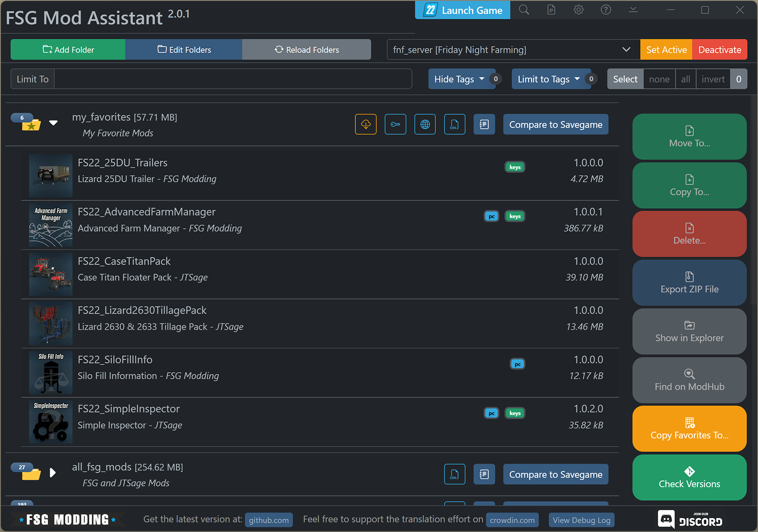This screenshot has height=532, width=758.
Task: Click Reload Folders button
Action: (x=307, y=50)
